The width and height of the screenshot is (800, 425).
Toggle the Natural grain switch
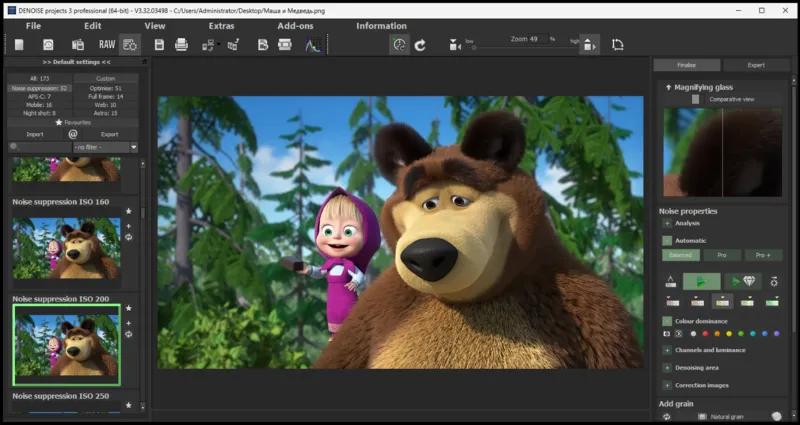point(776,416)
